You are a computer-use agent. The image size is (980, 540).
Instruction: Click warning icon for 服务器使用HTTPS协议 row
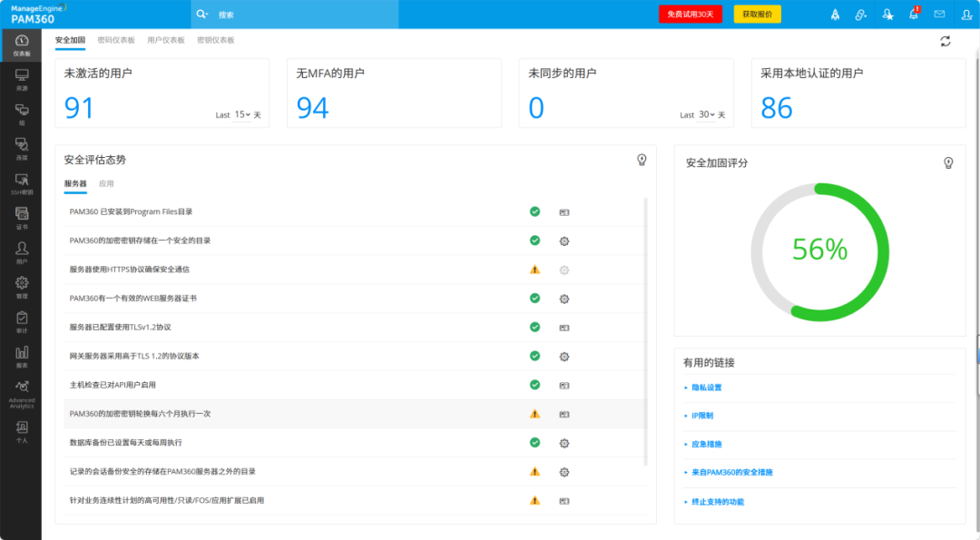point(534,270)
